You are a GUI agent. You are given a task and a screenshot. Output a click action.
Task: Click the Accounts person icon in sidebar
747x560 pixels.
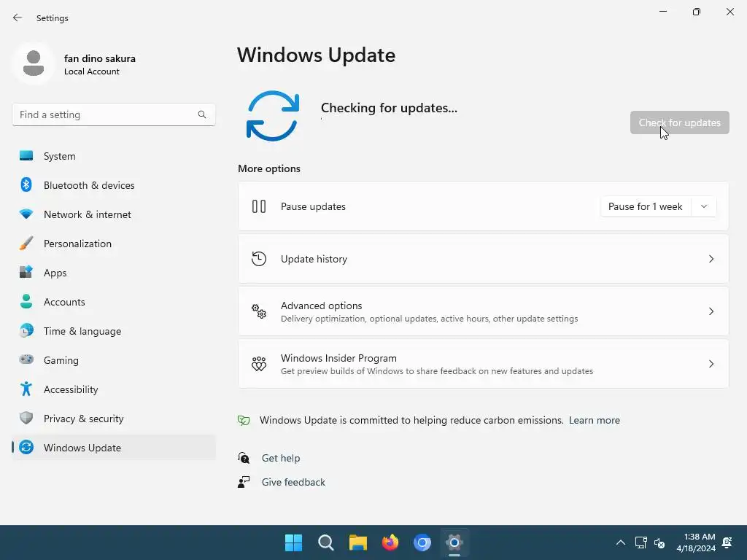coord(26,301)
